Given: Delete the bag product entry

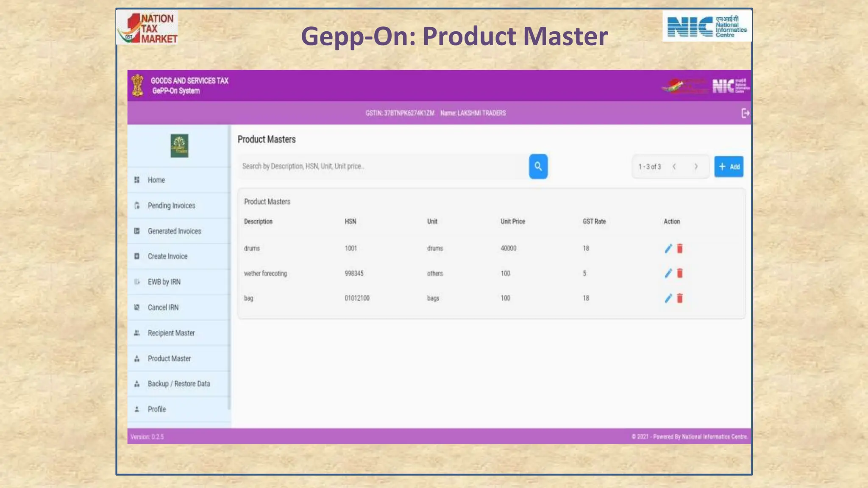Looking at the screenshot, I should [680, 298].
